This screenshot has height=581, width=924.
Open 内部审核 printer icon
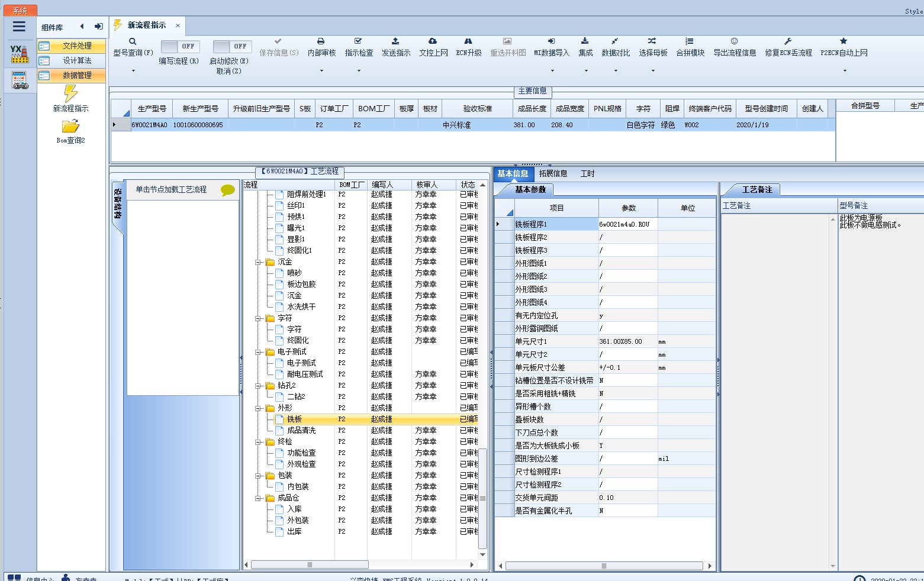tap(321, 41)
